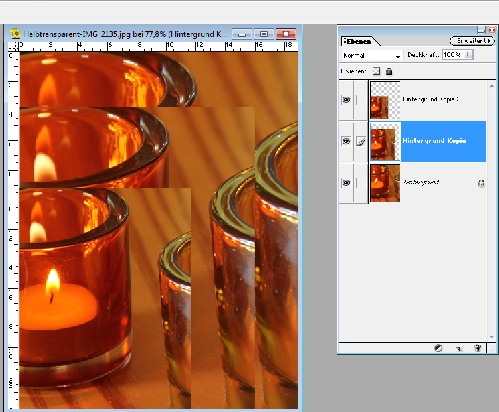Click the create new layer icon
Viewport: 499px width, 412px height.
pos(459,348)
